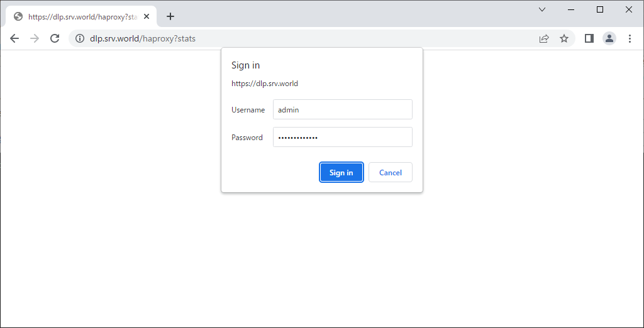Close the haproxy stats tab
Screen dimensions: 644x328
147,17
